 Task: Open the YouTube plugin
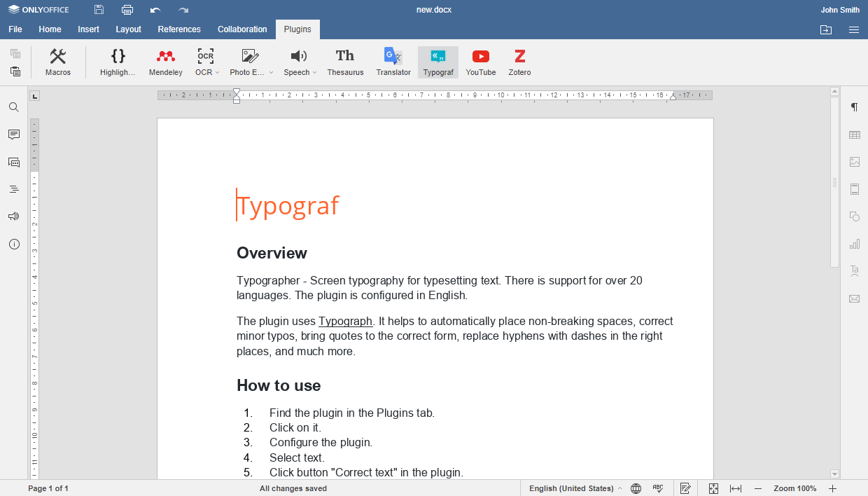[481, 62]
